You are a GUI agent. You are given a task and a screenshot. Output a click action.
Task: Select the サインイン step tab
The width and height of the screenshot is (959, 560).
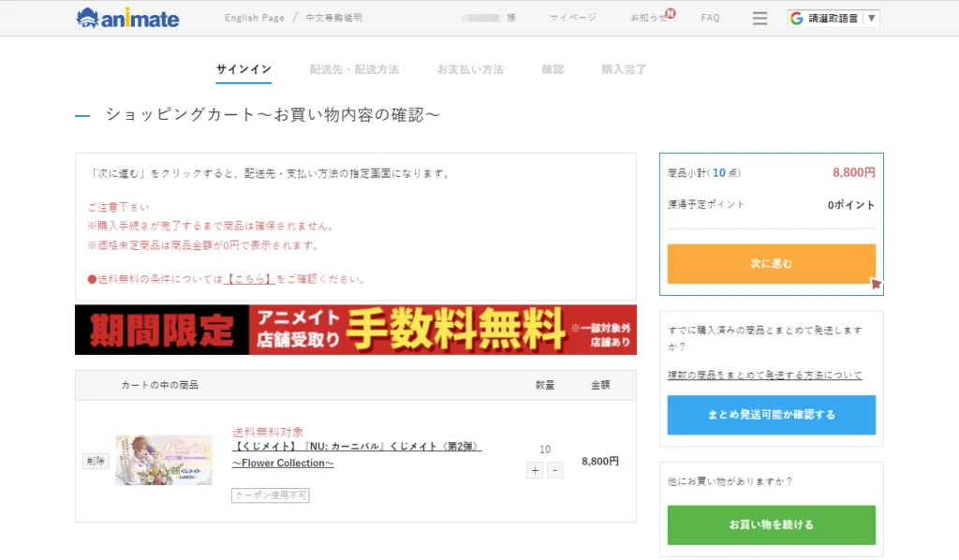click(x=243, y=69)
